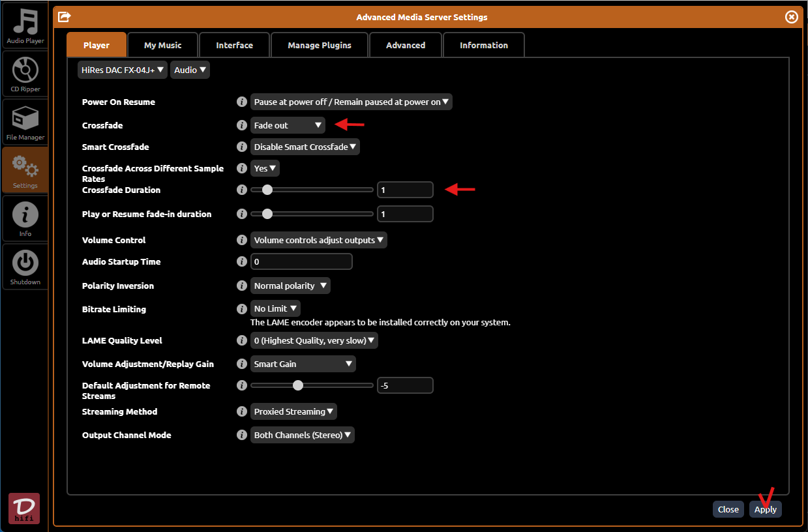Open the Audio Player sidebar icon

[25, 27]
